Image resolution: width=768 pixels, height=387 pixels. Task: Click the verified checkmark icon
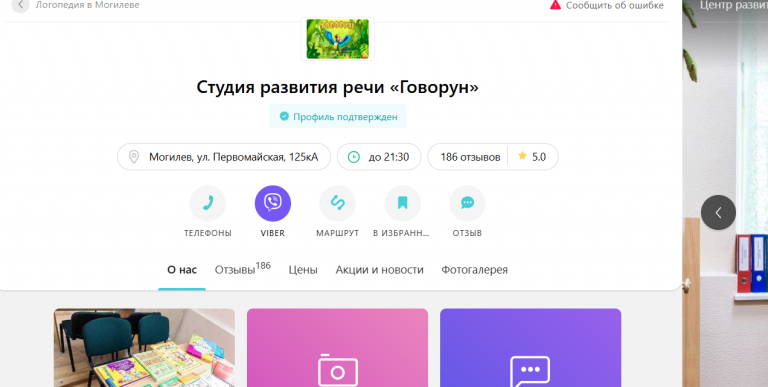[284, 116]
